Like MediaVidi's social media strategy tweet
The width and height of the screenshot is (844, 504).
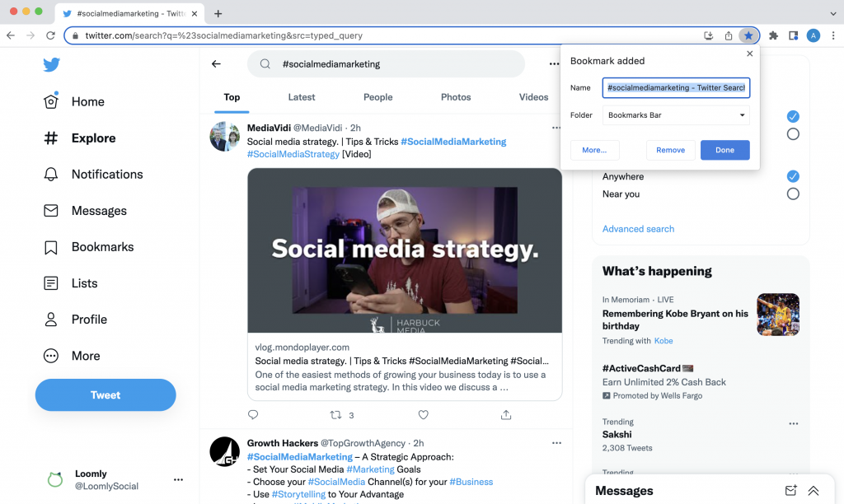[423, 414]
